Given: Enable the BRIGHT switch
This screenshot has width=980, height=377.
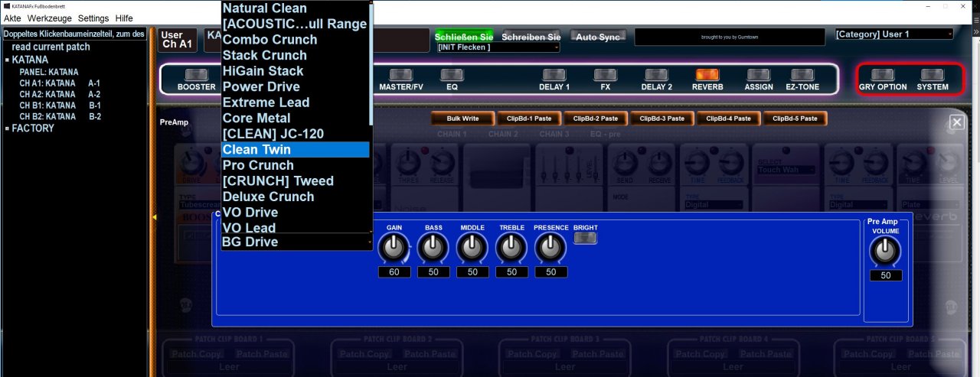Looking at the screenshot, I should [586, 239].
